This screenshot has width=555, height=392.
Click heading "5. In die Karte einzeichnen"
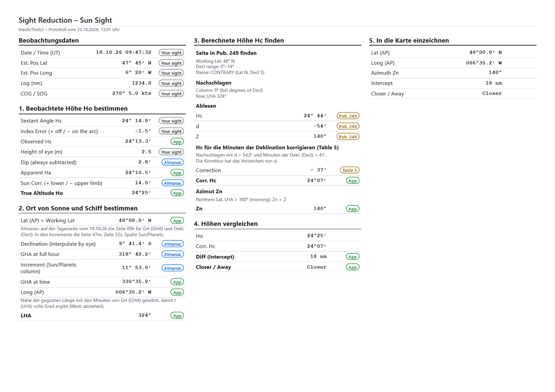[409, 41]
